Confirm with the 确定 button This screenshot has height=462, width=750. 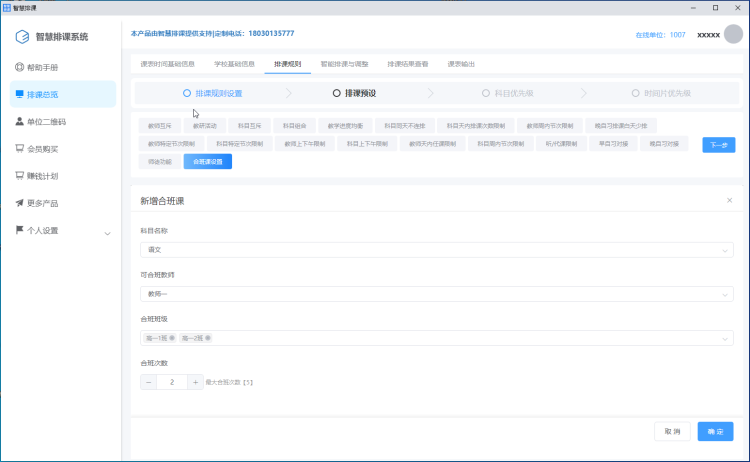click(715, 431)
